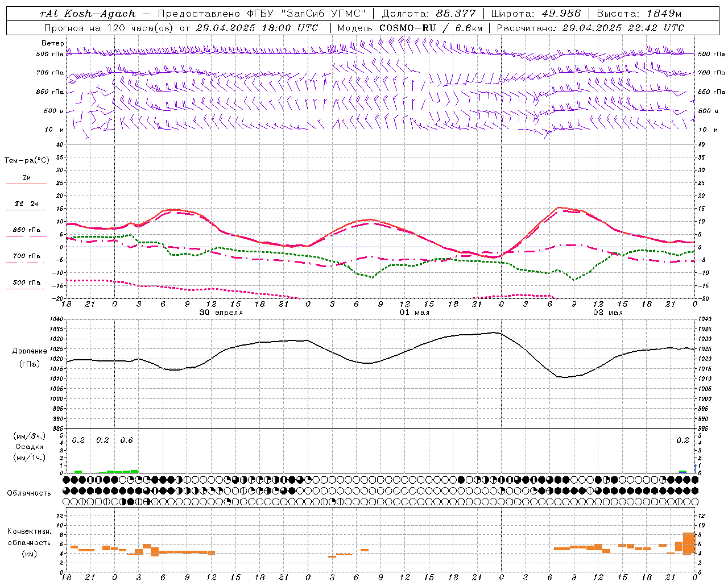
Task: Click the Давление pressure label
Action: pyautogui.click(x=30, y=351)
